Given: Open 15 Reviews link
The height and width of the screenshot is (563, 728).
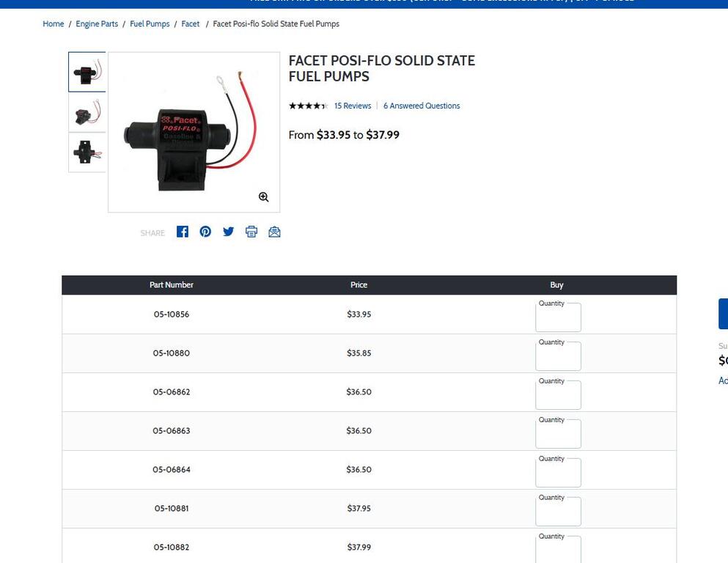Looking at the screenshot, I should [353, 106].
